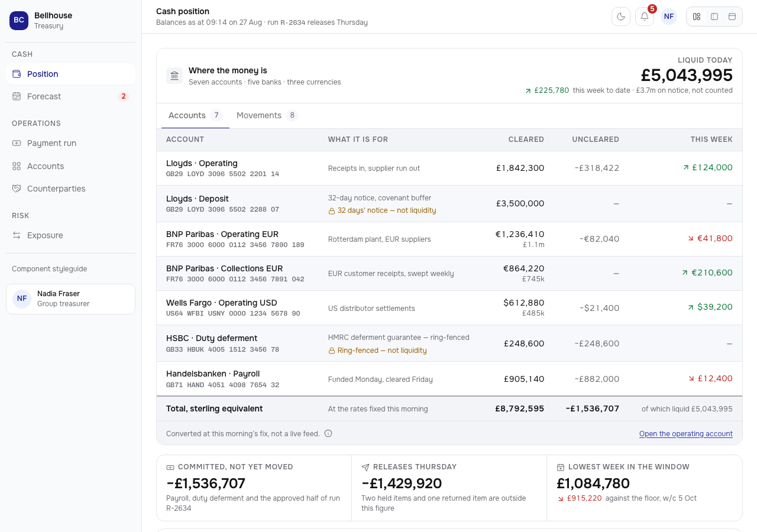Viewport: 757px width, 532px height.
Task: Click the paper plane icon on 'Releases Thursday'
Action: point(365,467)
